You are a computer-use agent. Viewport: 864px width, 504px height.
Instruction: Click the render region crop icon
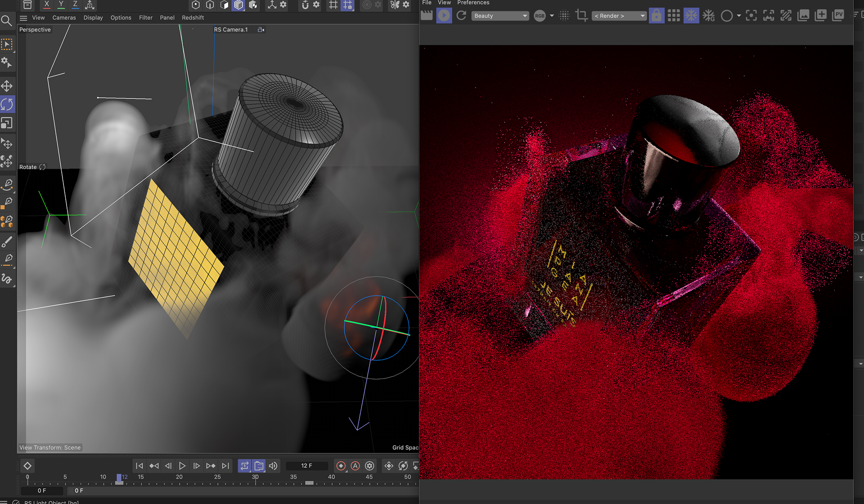[581, 16]
